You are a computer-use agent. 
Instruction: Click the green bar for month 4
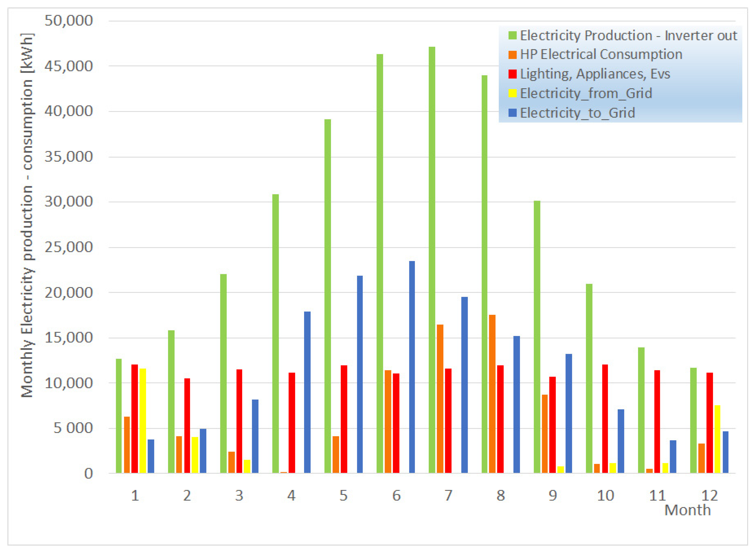275,333
